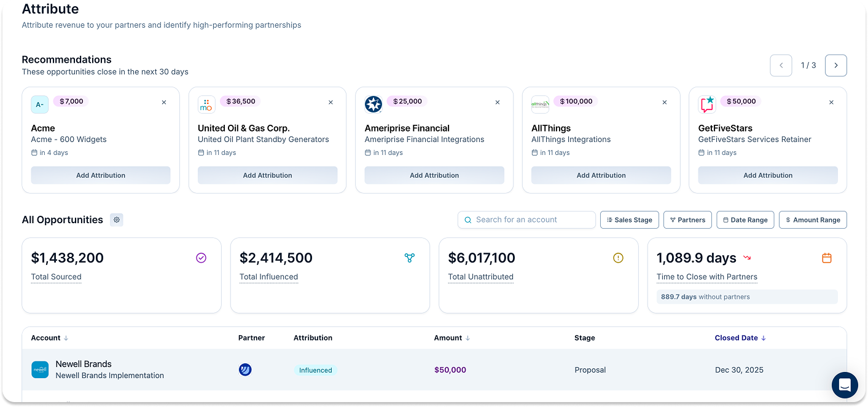Open the Date Range filter
868x407 pixels.
coord(745,220)
